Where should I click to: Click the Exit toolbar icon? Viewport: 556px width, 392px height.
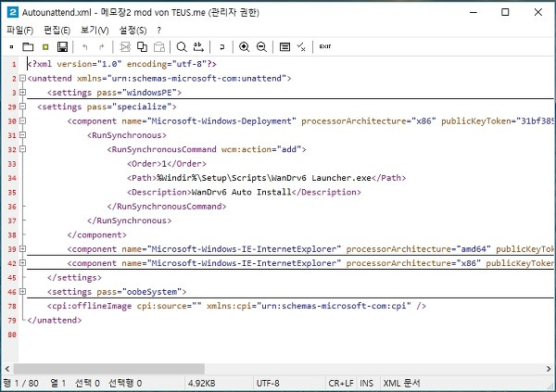[x=325, y=46]
